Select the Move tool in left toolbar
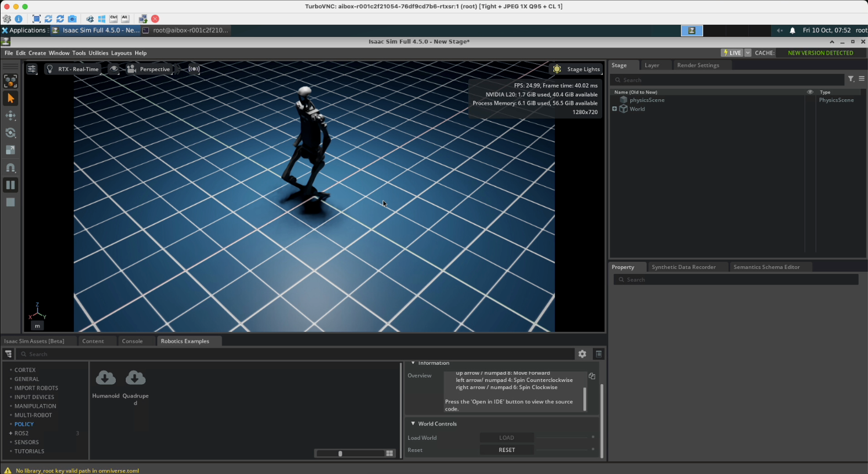Image resolution: width=868 pixels, height=474 pixels. click(10, 116)
